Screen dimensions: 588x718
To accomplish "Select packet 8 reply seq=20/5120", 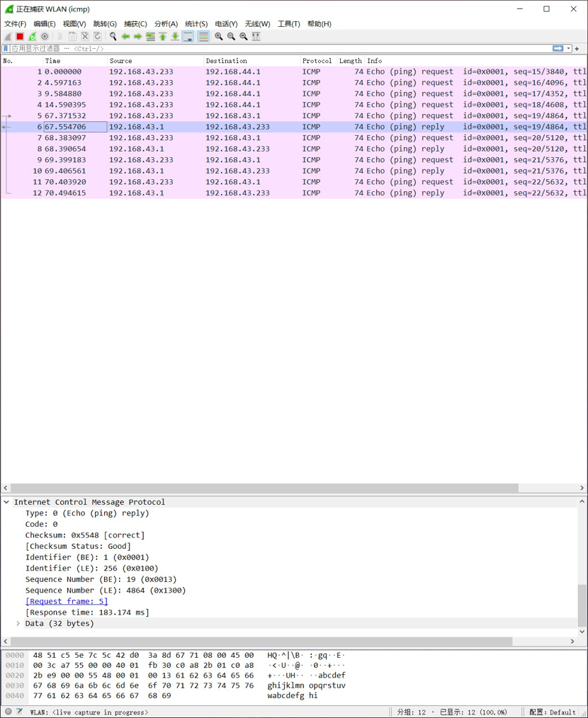I will (294, 149).
